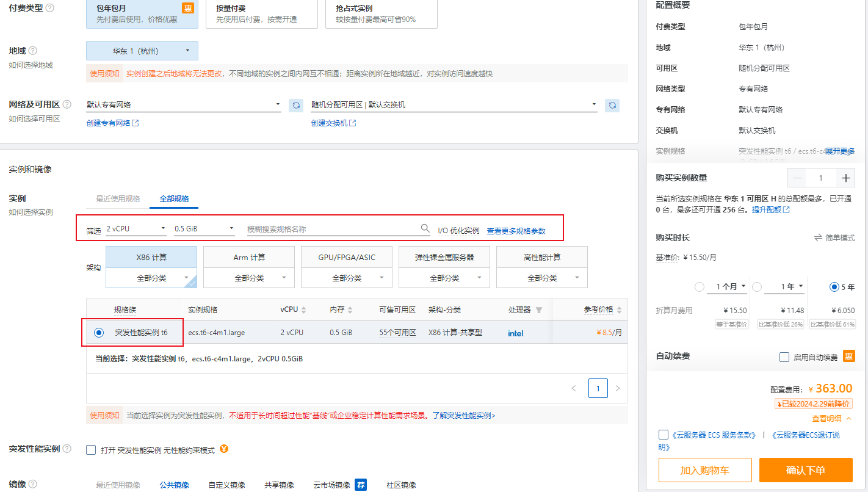Image resolution: width=868 pixels, height=492 pixels.
Task: Click the search magnifier icon in the 规格 filter
Action: (x=425, y=228)
